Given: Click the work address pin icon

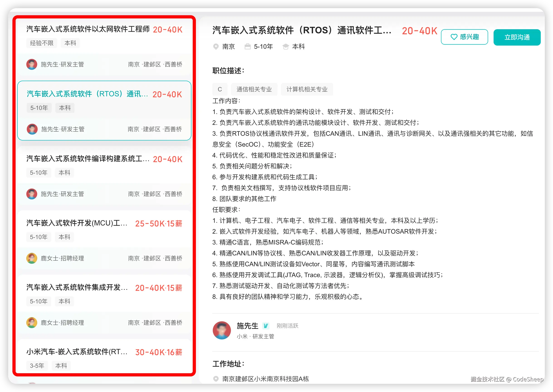Looking at the screenshot, I should 216,379.
